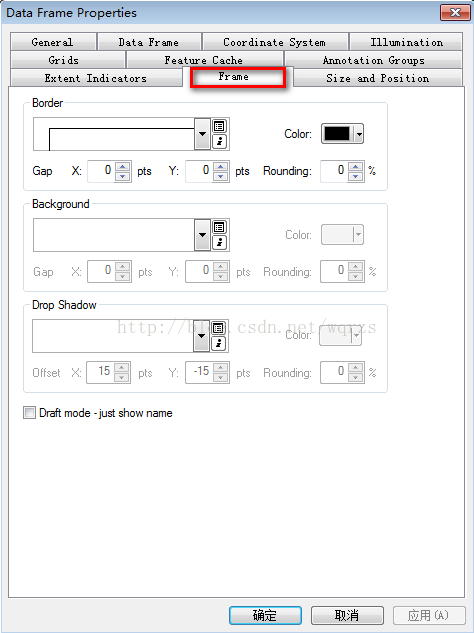Open Background color dropdown arrow

pos(359,235)
